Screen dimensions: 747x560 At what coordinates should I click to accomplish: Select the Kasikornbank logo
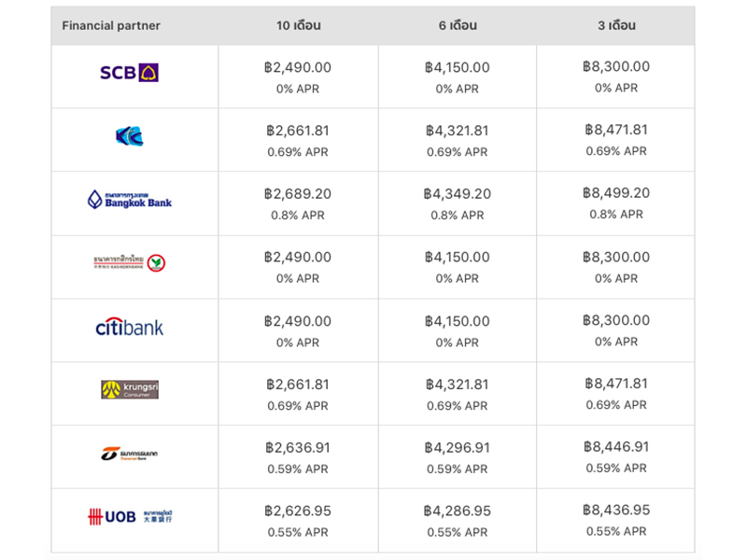130,263
